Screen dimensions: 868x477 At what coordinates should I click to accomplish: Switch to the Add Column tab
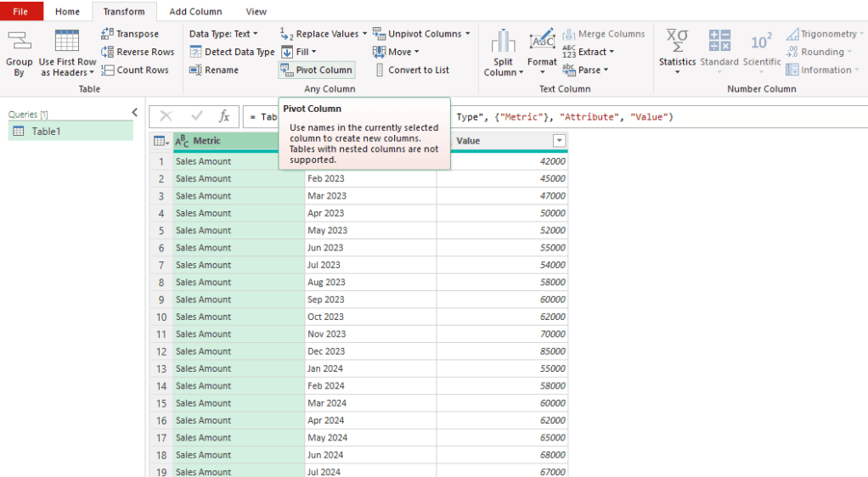[x=195, y=12]
